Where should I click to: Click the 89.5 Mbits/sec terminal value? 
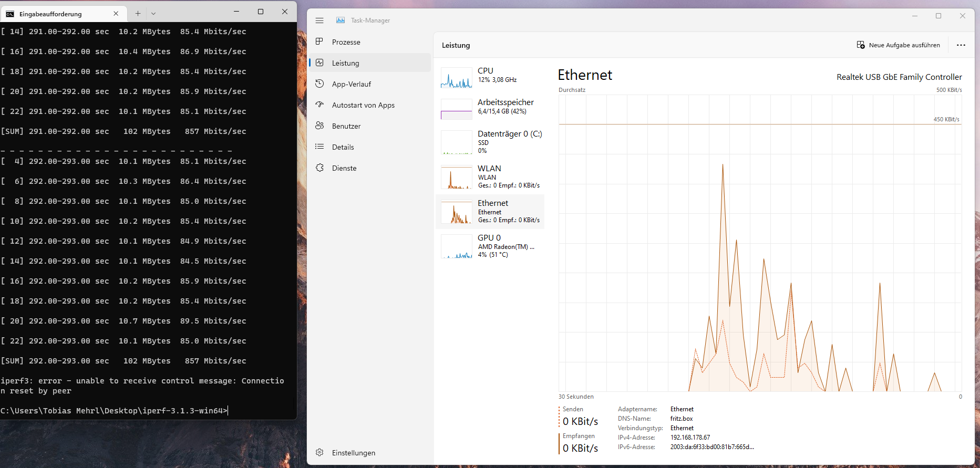pos(213,321)
